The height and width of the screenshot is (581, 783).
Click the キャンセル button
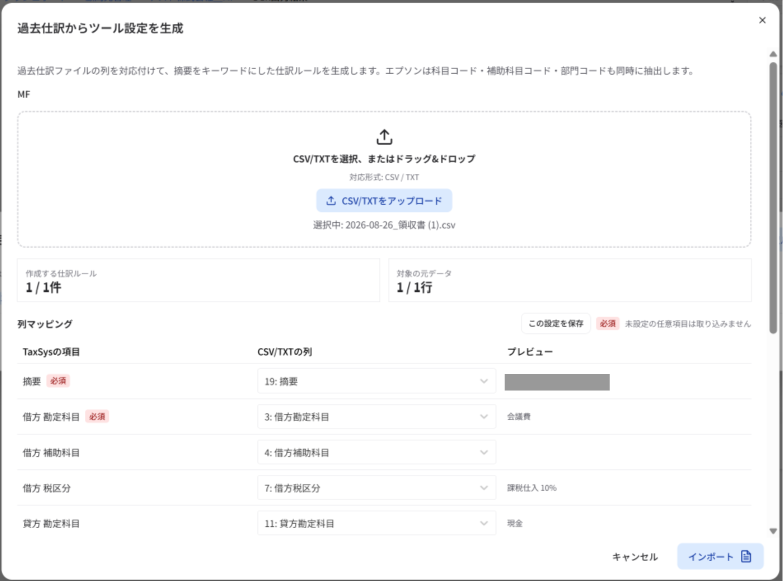635,557
